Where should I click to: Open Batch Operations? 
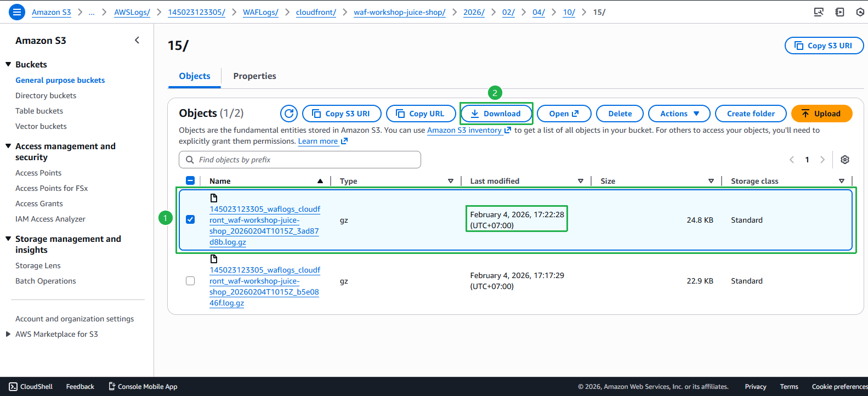coord(46,281)
